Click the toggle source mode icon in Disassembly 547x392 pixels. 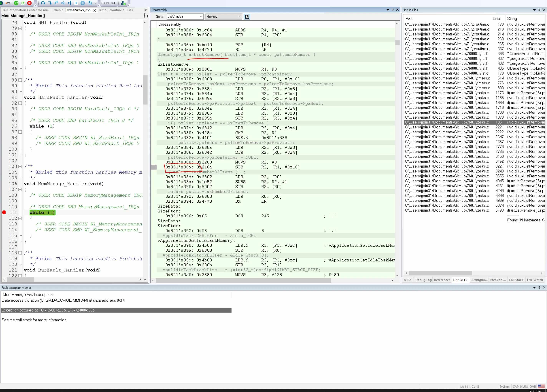coord(247,17)
